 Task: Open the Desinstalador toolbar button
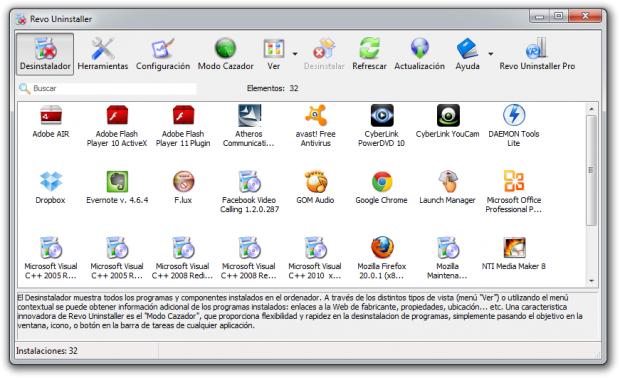click(x=45, y=54)
